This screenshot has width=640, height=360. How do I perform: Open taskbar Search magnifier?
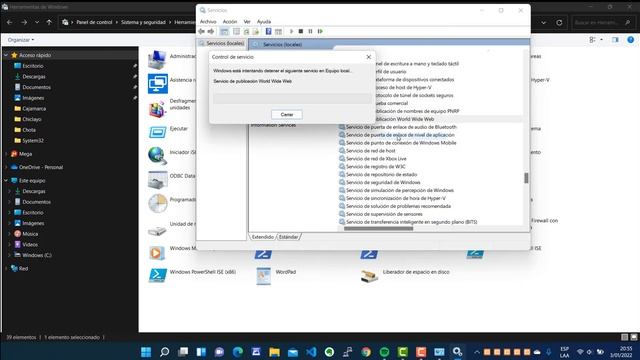click(164, 352)
